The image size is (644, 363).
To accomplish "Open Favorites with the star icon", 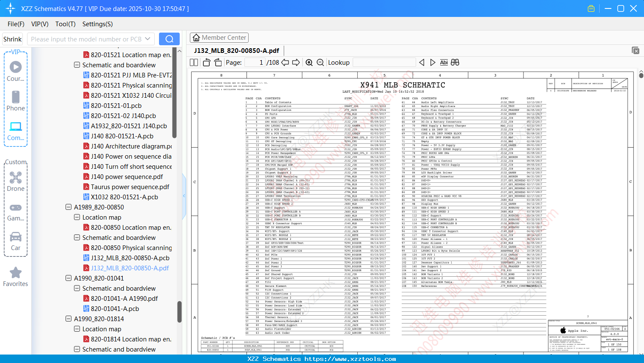I will coord(16,277).
